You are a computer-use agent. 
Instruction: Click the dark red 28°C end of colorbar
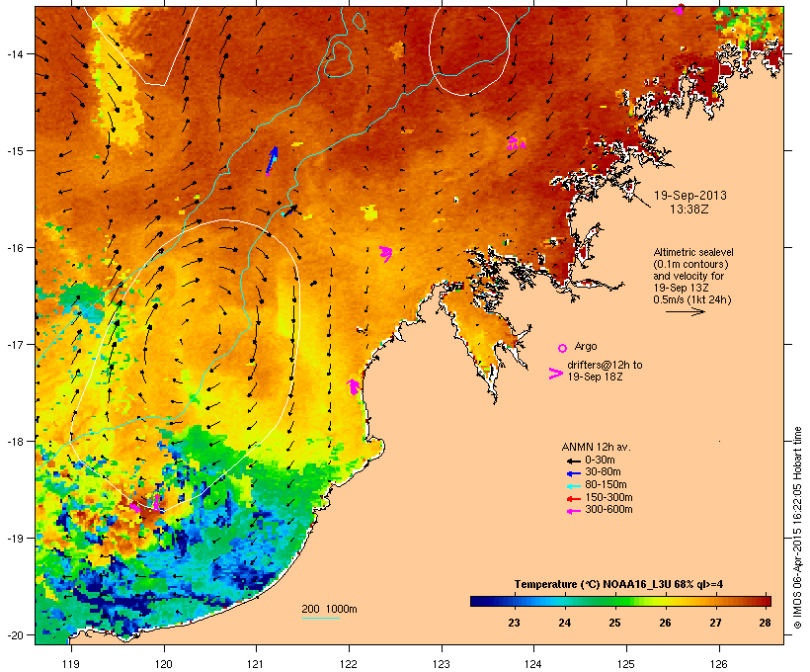coord(766,601)
